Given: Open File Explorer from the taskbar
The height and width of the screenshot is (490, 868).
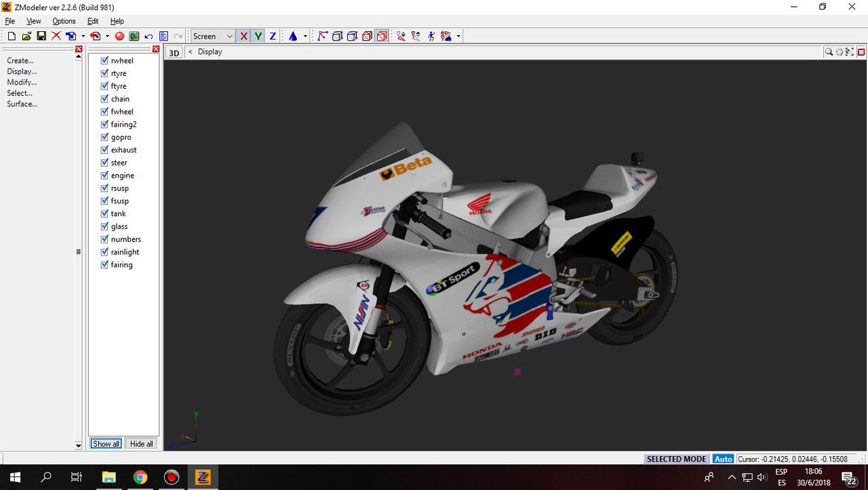Looking at the screenshot, I should point(108,477).
